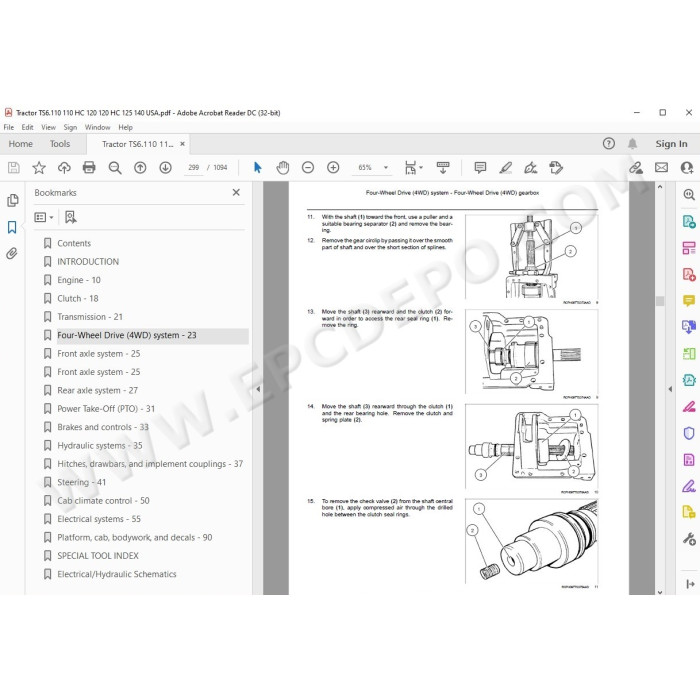
Task: Open notifications bell icon
Action: [x=632, y=144]
